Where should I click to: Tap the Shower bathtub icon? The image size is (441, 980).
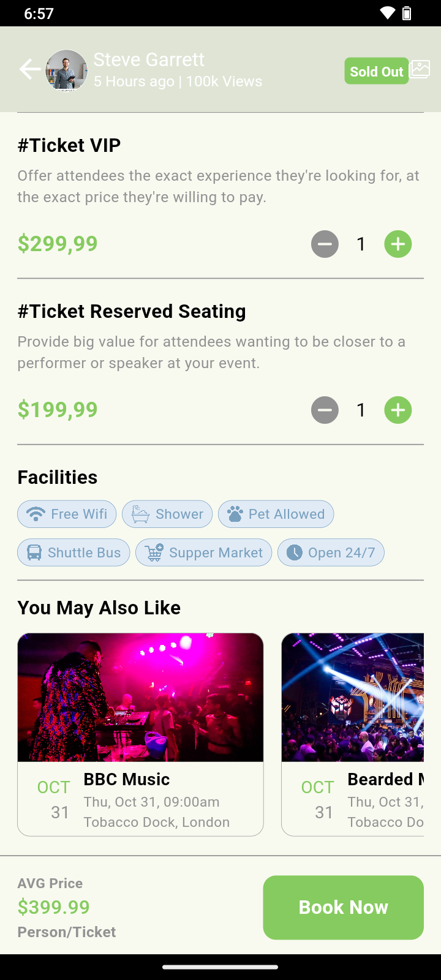click(140, 514)
